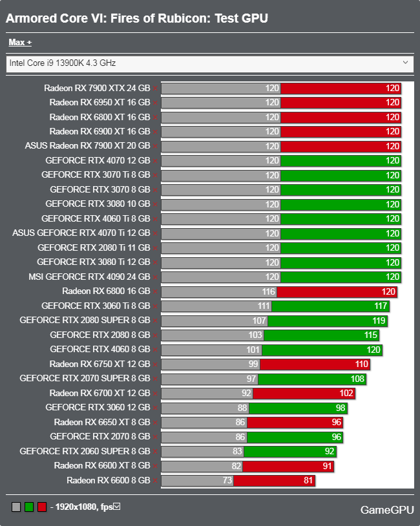420x526 pixels.
Task: Remove Radeon RX 6800 16 GB row
Action: click(155, 291)
